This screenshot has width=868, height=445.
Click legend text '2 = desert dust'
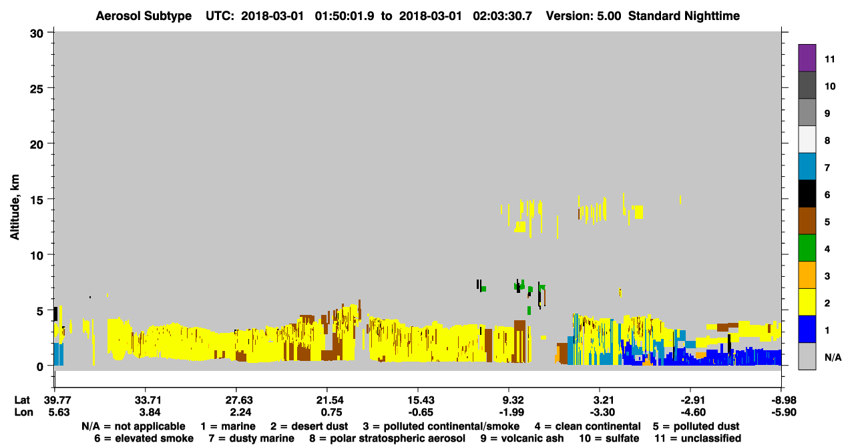(308, 426)
